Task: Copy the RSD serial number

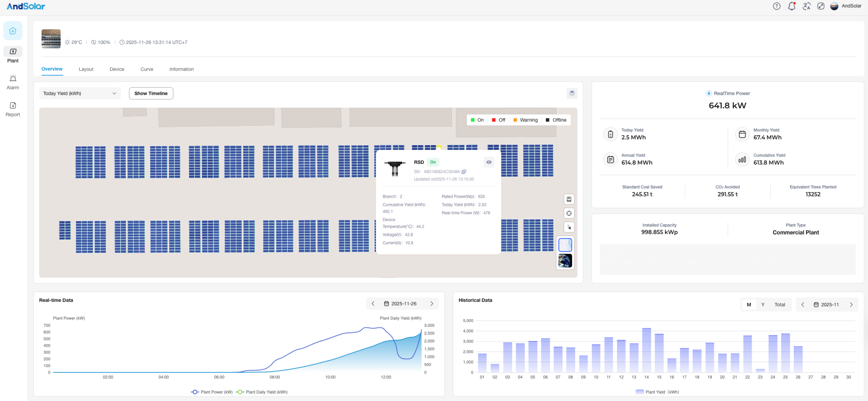Action: pos(464,172)
